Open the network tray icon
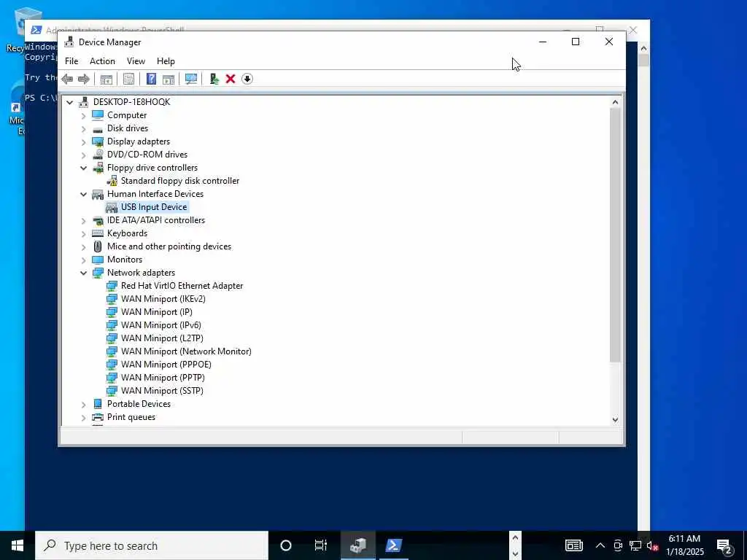The height and width of the screenshot is (560, 747). click(635, 545)
